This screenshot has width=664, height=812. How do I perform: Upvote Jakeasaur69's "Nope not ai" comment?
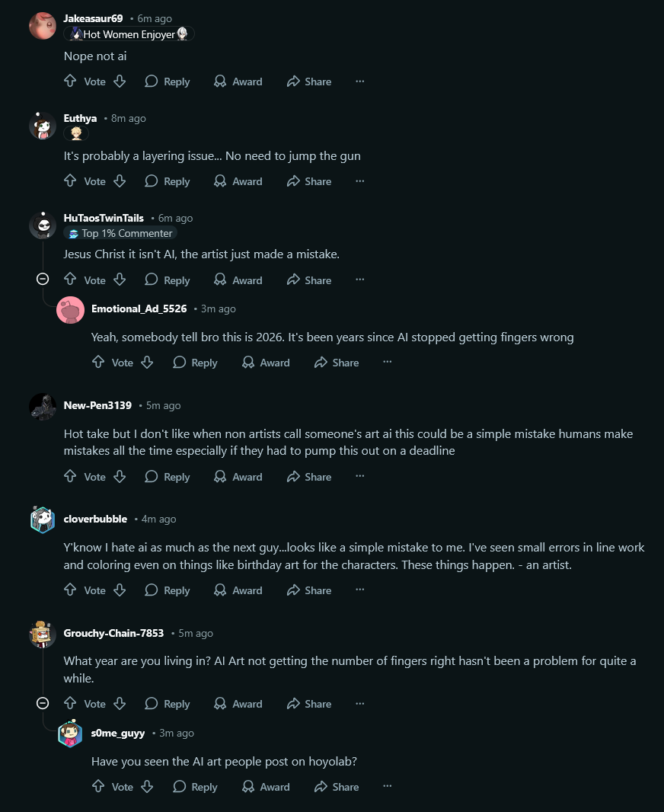[x=70, y=82]
